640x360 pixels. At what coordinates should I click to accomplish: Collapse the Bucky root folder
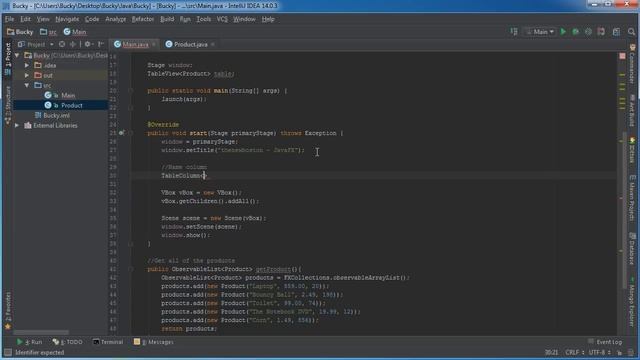[17, 55]
